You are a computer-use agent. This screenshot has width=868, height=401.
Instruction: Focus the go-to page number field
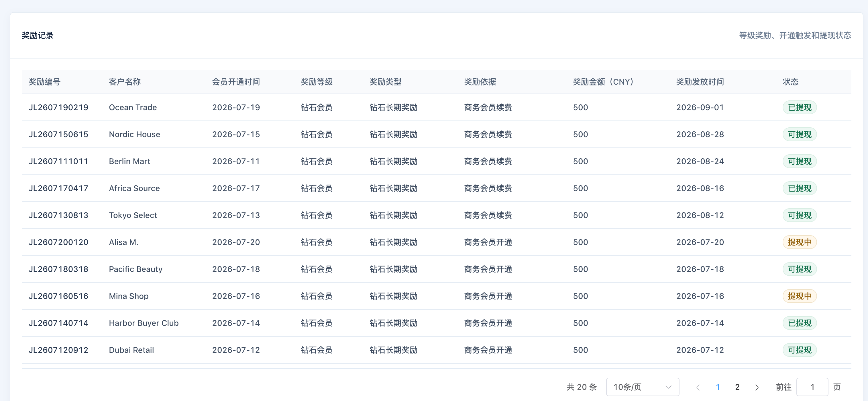tap(812, 387)
